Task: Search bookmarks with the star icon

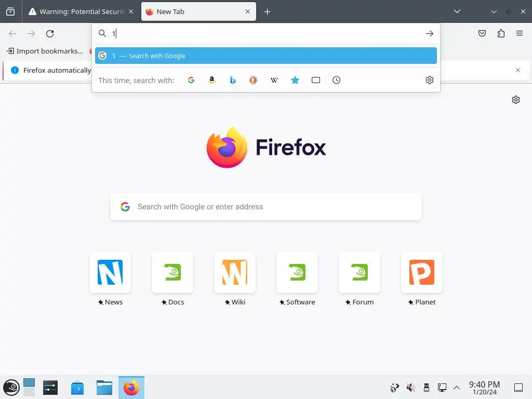Action: [x=295, y=80]
